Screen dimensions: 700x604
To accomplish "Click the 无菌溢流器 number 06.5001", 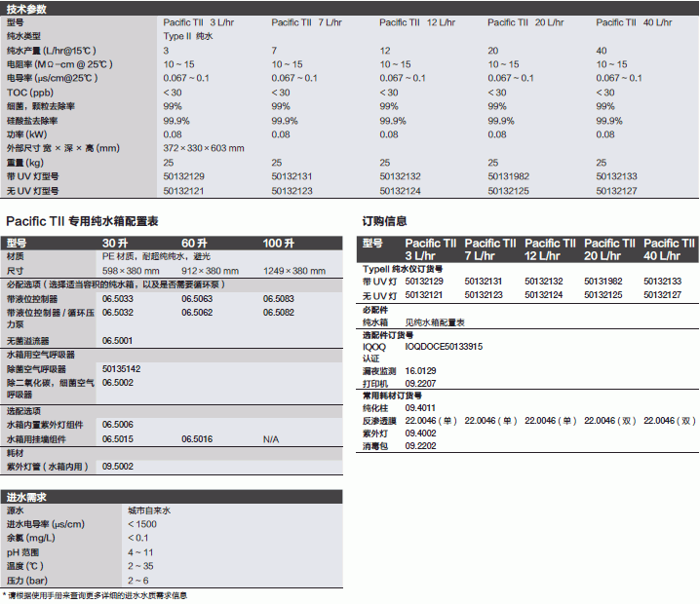I will point(117,340).
